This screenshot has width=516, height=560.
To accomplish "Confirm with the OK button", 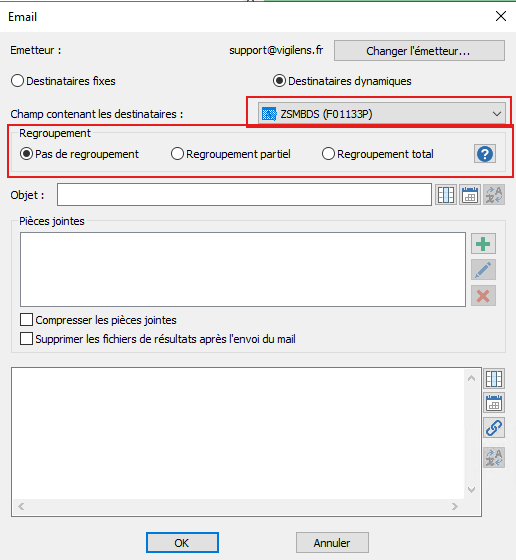I will click(182, 543).
